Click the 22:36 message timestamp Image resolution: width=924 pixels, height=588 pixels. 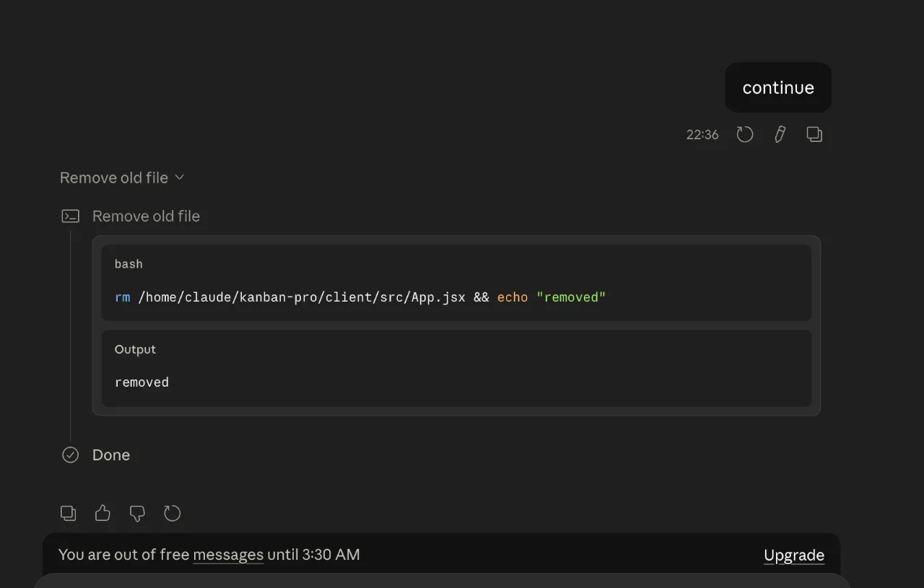coord(702,135)
